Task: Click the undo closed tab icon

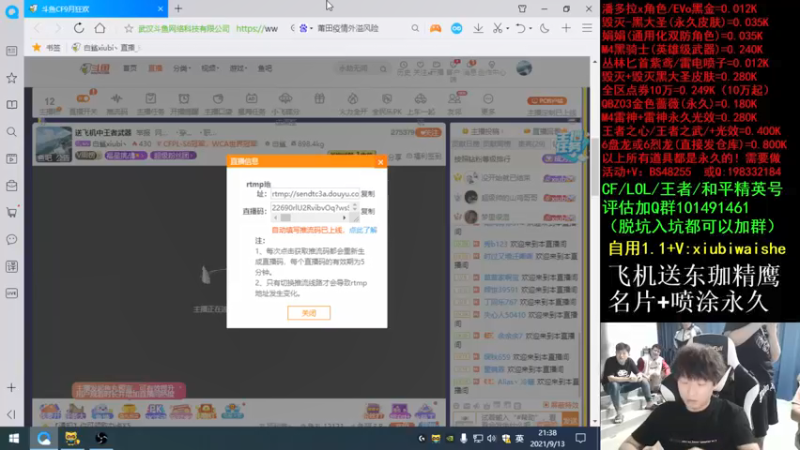Action: click(520, 29)
